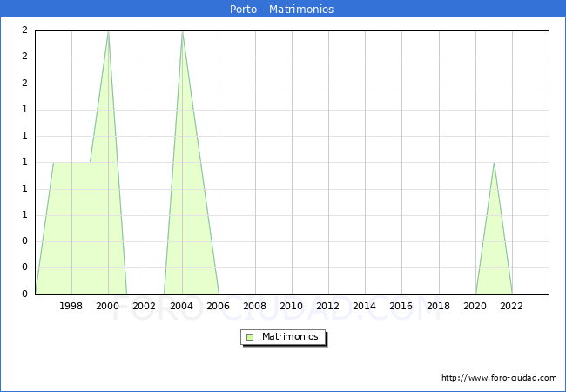The width and height of the screenshot is (566, 392).
Task: Select the 2000 x-axis label
Action: coord(108,306)
